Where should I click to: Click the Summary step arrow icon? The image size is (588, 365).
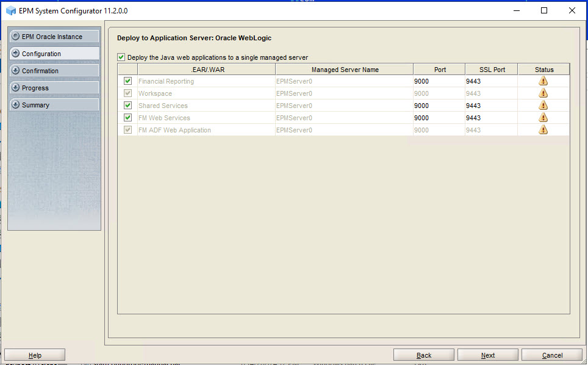click(15, 104)
